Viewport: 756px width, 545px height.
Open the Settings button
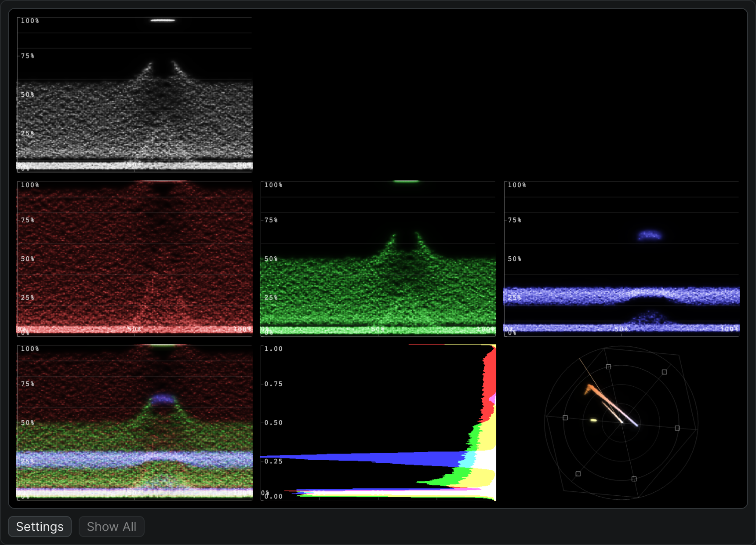pyautogui.click(x=40, y=527)
